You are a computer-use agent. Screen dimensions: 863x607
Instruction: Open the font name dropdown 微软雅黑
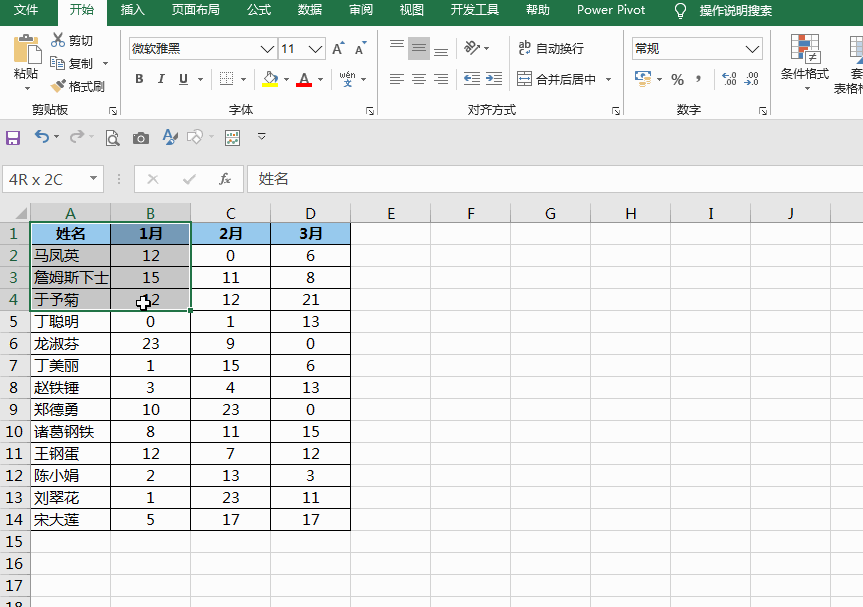(267, 49)
